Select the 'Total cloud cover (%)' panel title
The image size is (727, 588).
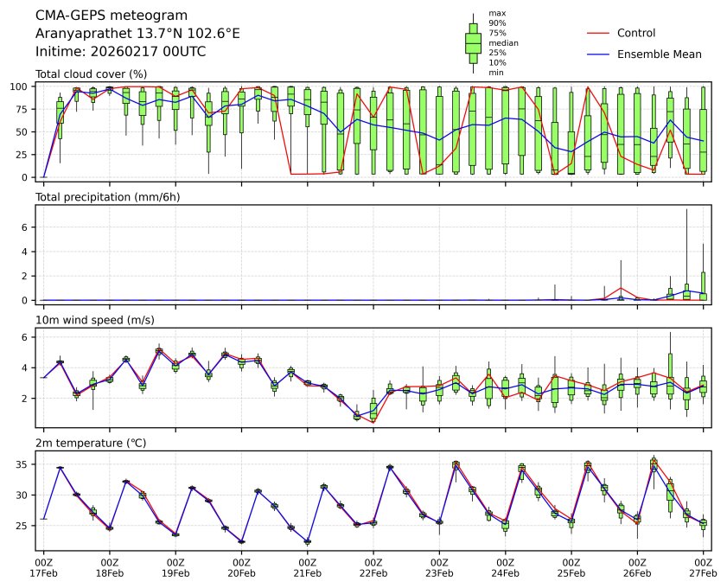91,73
